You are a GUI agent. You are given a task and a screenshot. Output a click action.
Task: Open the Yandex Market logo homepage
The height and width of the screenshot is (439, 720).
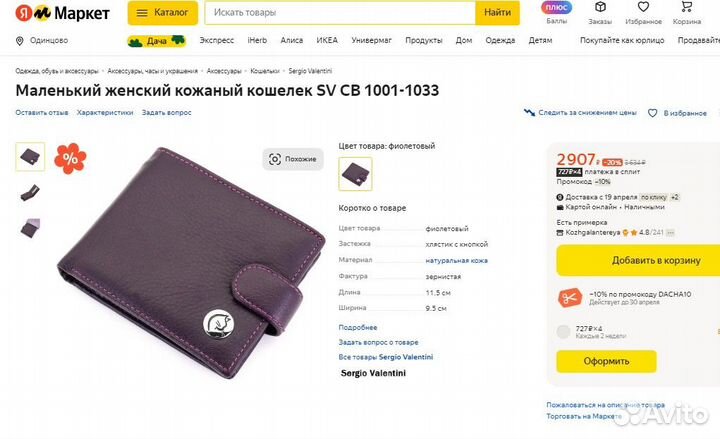click(62, 13)
